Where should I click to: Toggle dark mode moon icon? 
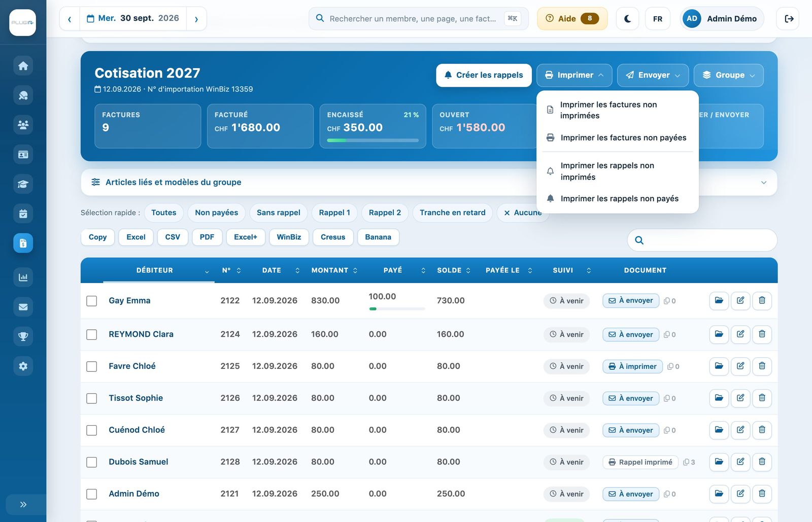click(627, 19)
